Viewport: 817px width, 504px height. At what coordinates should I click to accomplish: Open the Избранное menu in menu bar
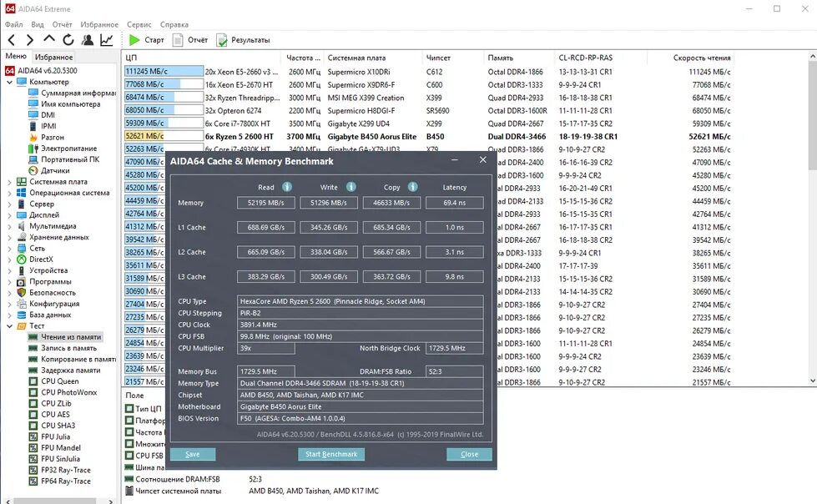click(99, 24)
